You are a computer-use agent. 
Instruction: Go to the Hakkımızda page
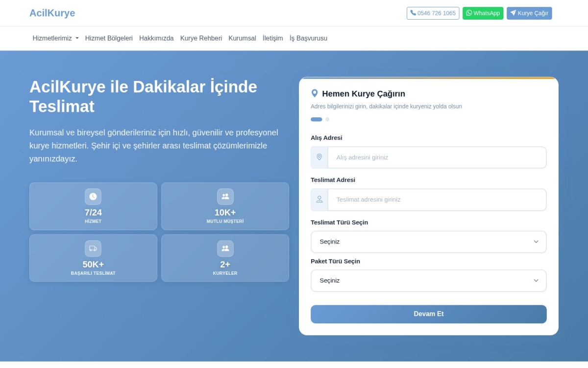tap(156, 38)
